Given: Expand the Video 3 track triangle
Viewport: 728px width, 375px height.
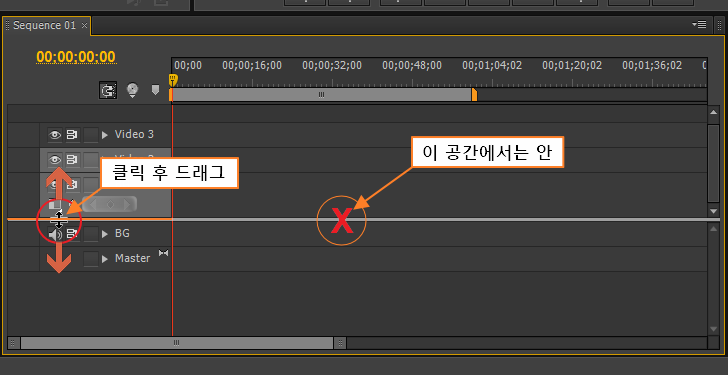Looking at the screenshot, I should 105,135.
